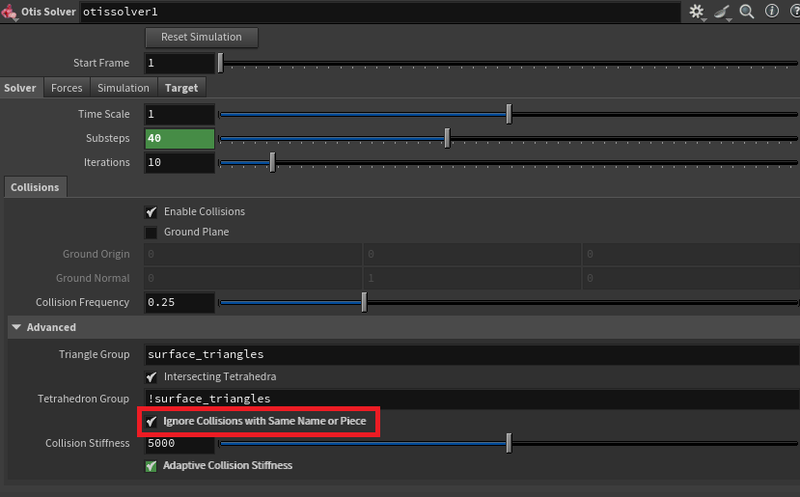
Task: Toggle Intersecting Tetrahedra checkbox
Action: pos(152,377)
